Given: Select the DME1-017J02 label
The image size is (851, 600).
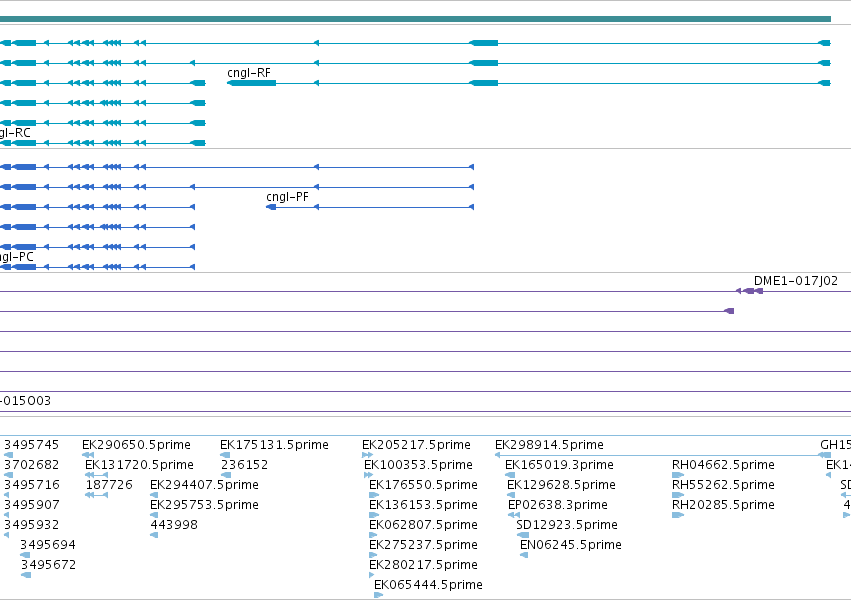Looking at the screenshot, I should [x=796, y=281].
